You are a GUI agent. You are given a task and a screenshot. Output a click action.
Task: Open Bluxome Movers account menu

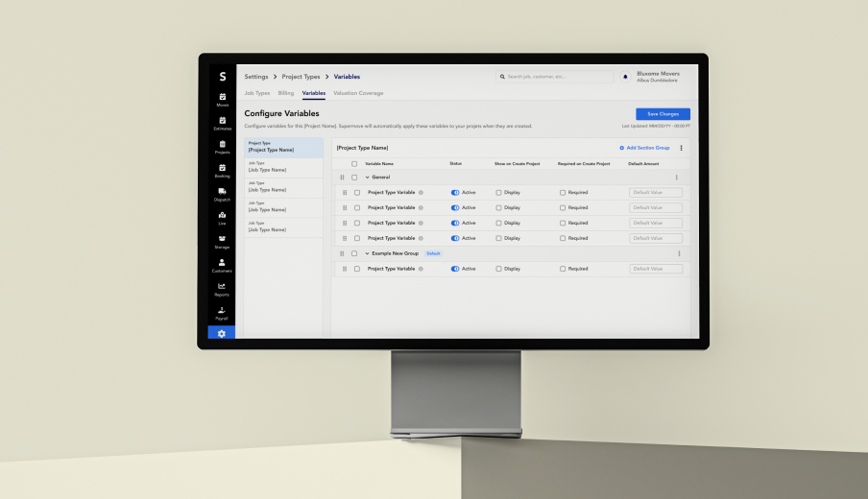tap(658, 77)
